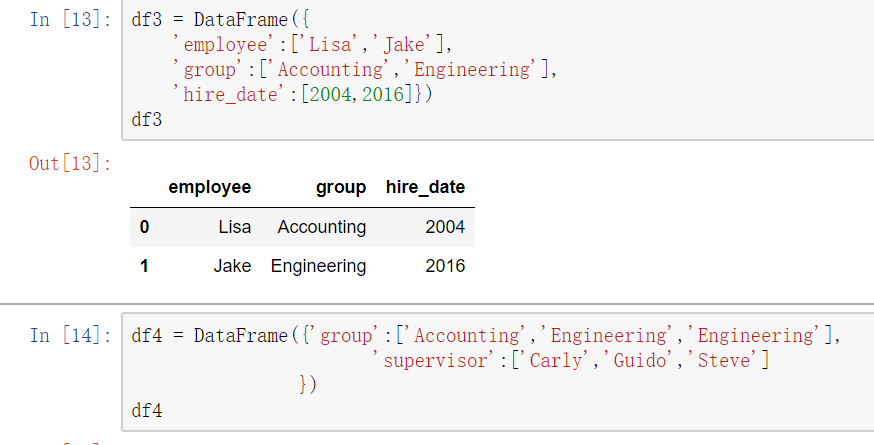Click the 2016 hire_date value in table
The width and height of the screenshot is (874, 445).
[x=445, y=266]
